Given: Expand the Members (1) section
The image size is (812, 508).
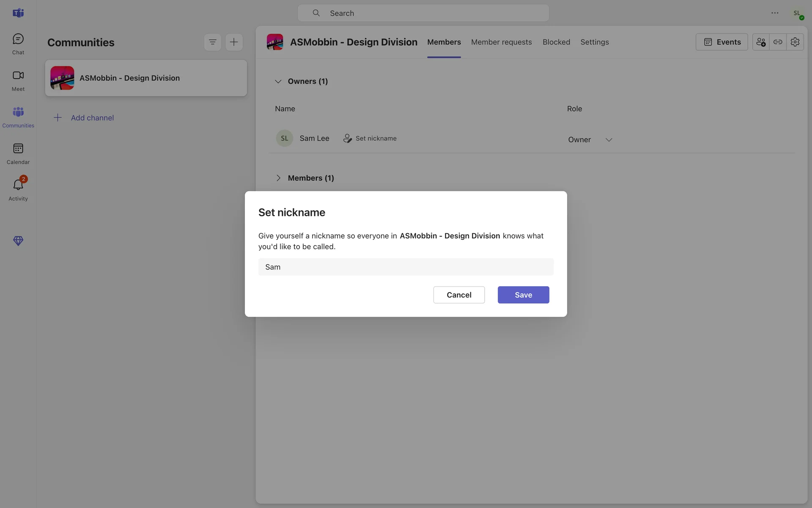Looking at the screenshot, I should (x=278, y=178).
